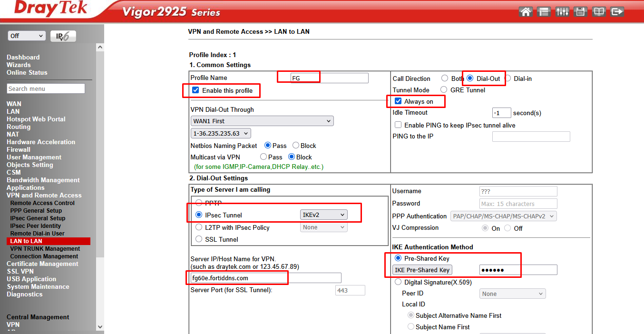
Task: Uncheck Enable this profile checkbox
Action: pyautogui.click(x=195, y=90)
